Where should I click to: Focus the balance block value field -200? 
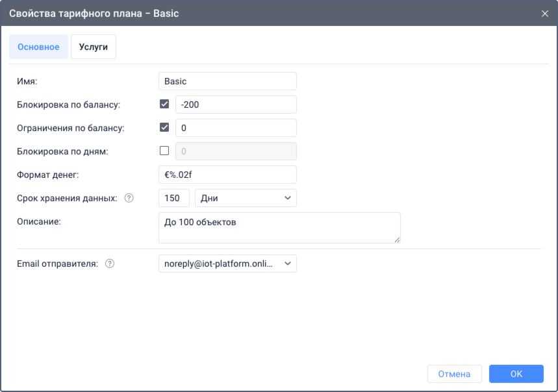click(236, 104)
